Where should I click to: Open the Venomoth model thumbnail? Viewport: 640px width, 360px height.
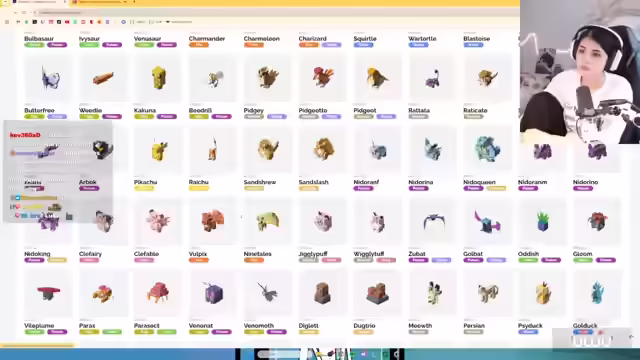268,293
